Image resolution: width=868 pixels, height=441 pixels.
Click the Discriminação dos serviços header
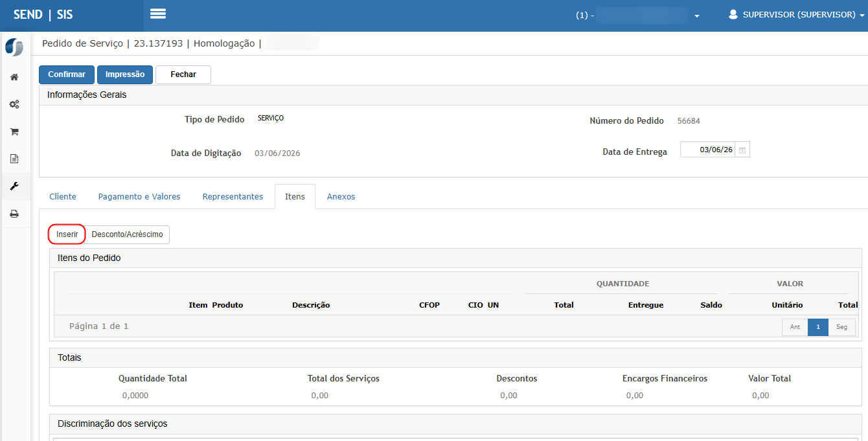pos(455,424)
